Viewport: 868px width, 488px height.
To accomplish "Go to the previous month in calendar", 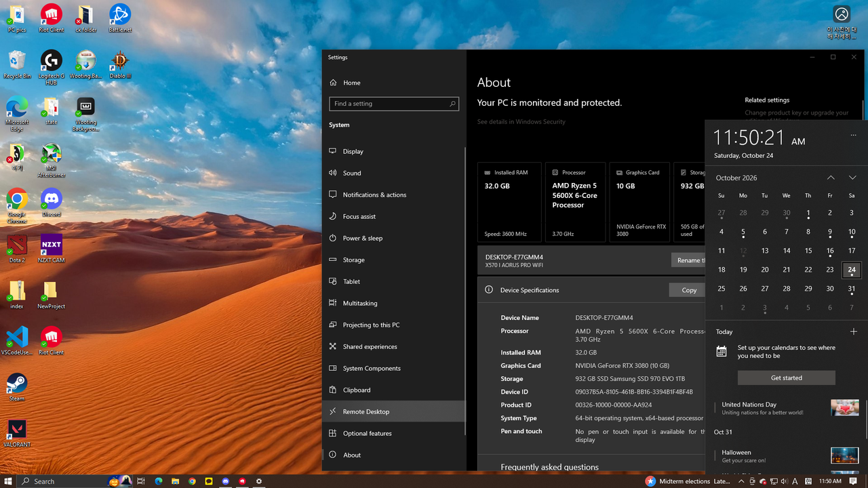I will (x=831, y=178).
